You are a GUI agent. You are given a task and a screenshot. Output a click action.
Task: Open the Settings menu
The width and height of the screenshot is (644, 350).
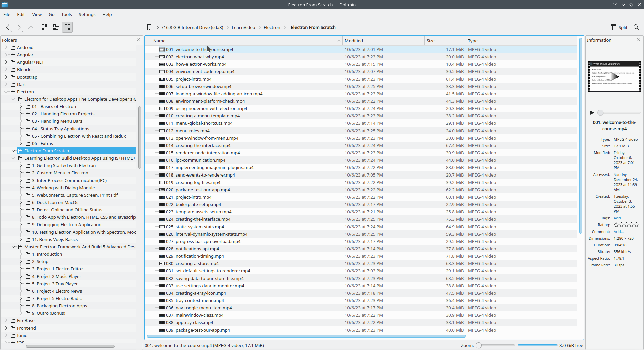[x=87, y=14]
